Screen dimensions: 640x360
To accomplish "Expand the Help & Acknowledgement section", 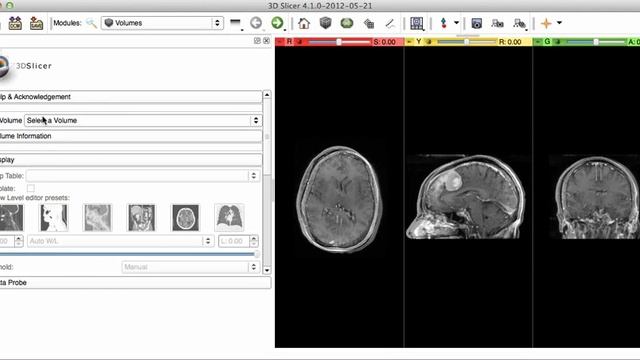I will (131, 97).
